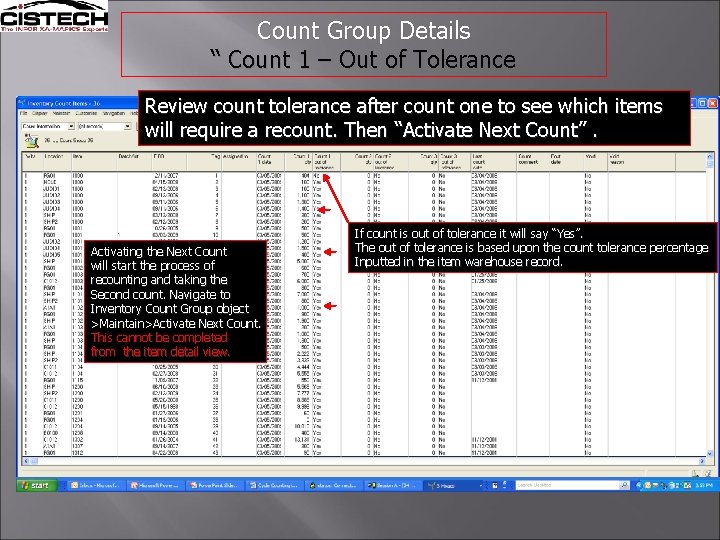Screen dimensions: 720x540
Task: Click the vertical scrollbar up arrow
Action: click(710, 156)
